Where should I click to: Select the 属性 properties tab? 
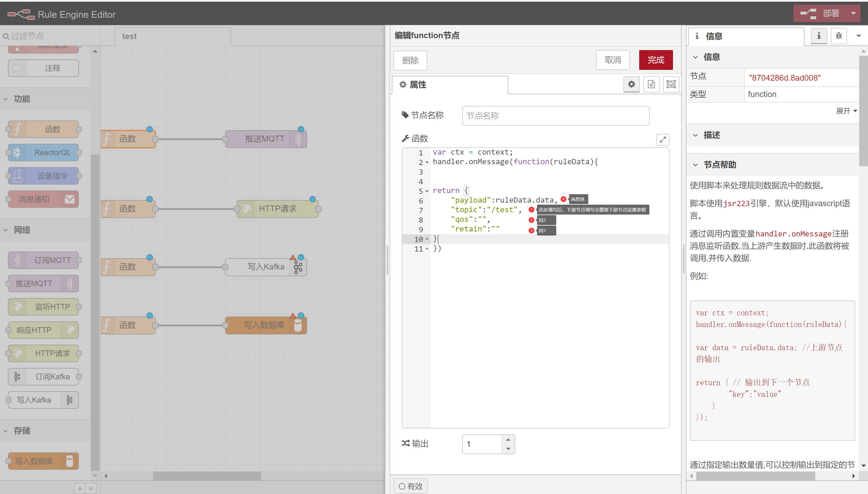450,84
